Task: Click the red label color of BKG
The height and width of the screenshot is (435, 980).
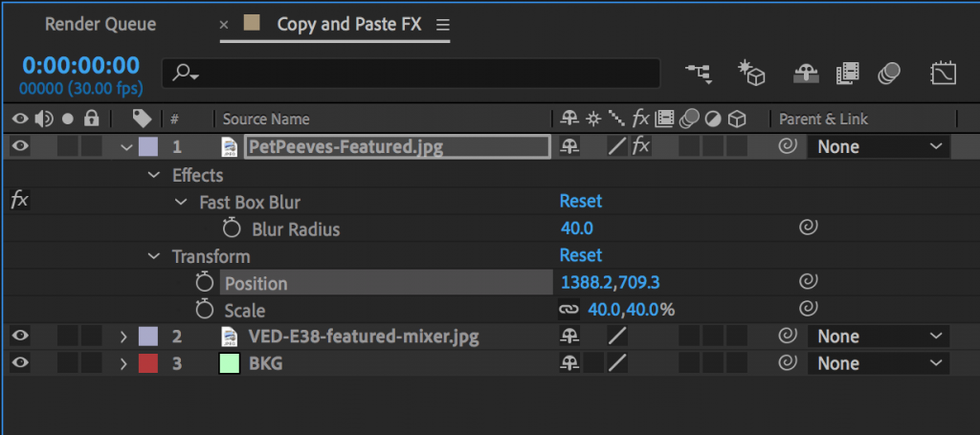Action: (148, 363)
